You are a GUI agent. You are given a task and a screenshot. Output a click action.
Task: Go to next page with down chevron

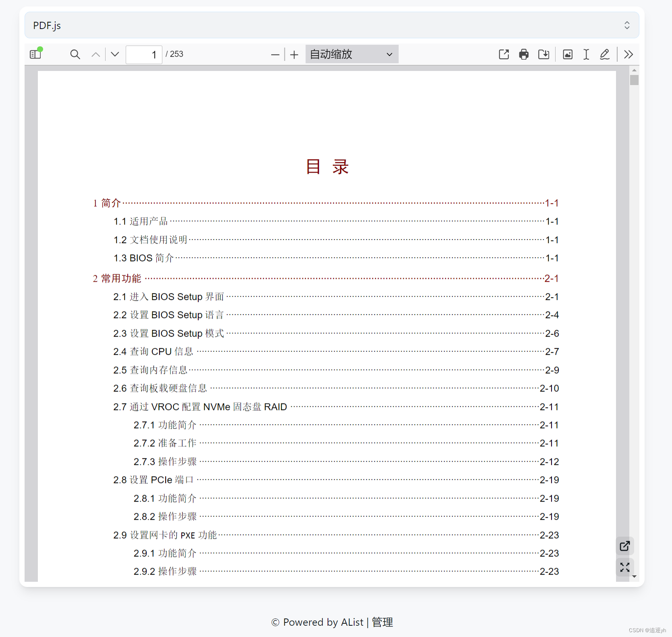114,54
